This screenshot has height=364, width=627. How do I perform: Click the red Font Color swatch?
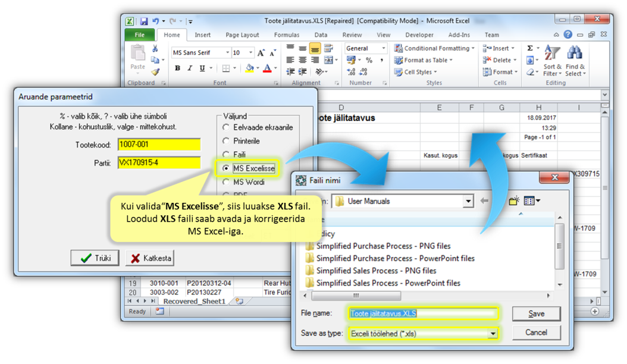pos(268,68)
